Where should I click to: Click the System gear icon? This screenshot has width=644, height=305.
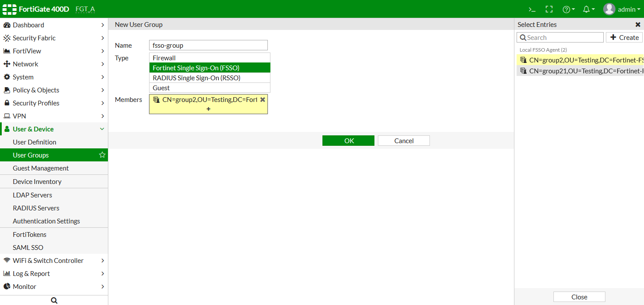click(7, 77)
